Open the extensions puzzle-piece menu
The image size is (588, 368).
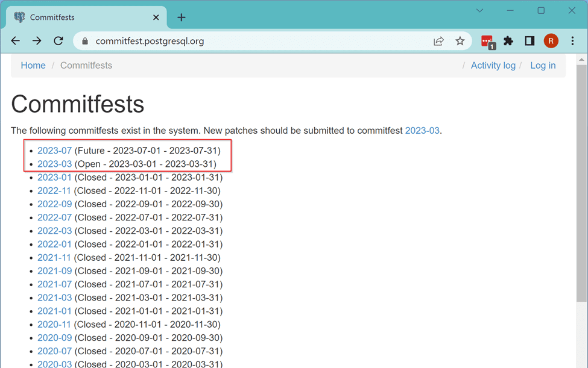pos(508,40)
